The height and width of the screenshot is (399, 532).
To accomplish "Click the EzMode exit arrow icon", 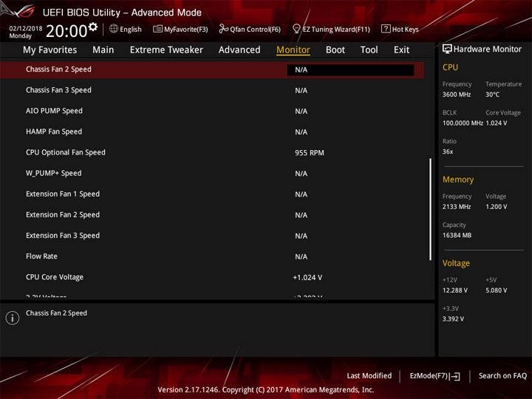I will (455, 376).
